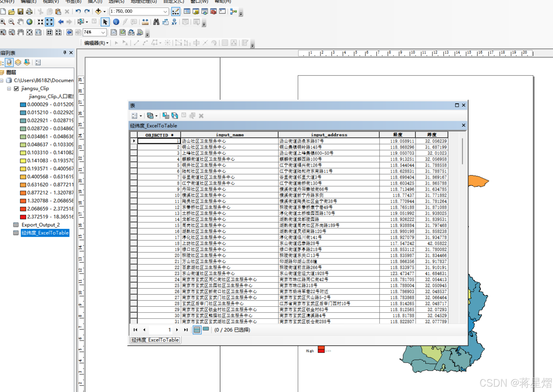Screen dimensions: 553x392
Task: Collapse the jiangsu_Clip layer tree node
Action: 9,89
